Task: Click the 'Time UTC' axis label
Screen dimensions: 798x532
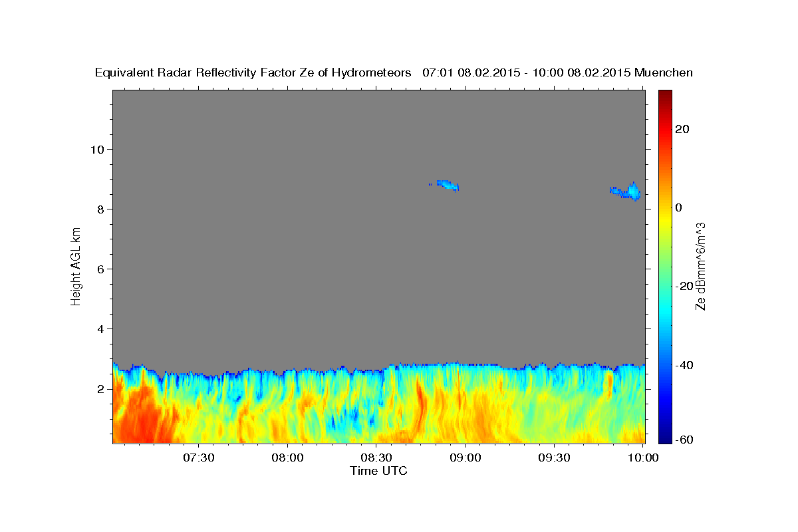Action: 378,471
